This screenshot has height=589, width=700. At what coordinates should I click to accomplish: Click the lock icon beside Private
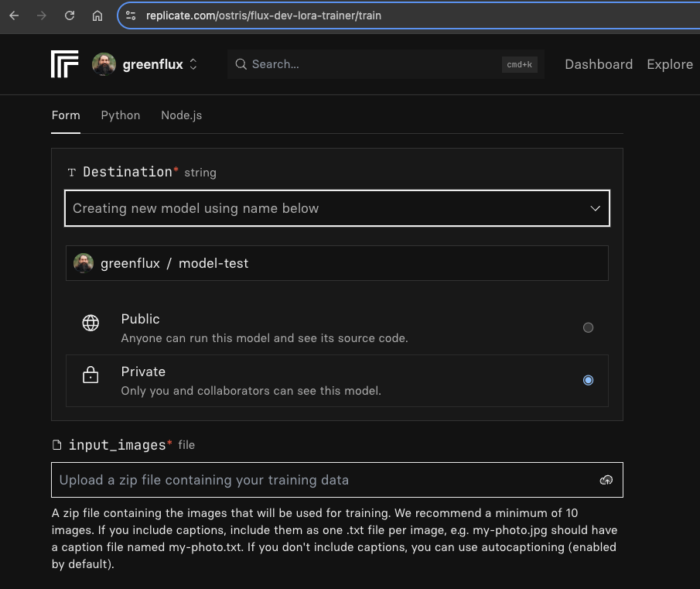coord(90,376)
